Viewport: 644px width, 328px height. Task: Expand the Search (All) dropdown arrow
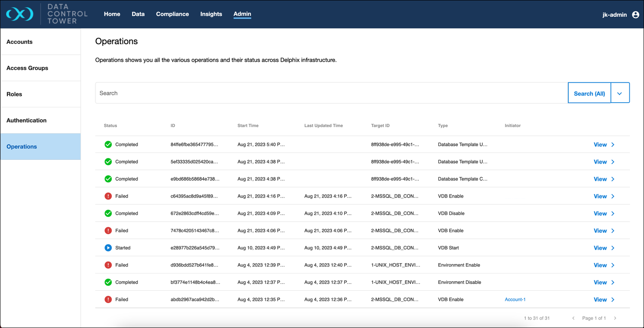click(x=619, y=93)
